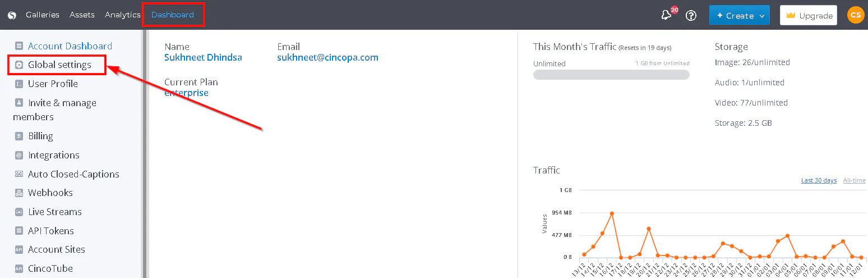
Task: Click the Auto Closed-Captions CC icon
Action: (19, 174)
